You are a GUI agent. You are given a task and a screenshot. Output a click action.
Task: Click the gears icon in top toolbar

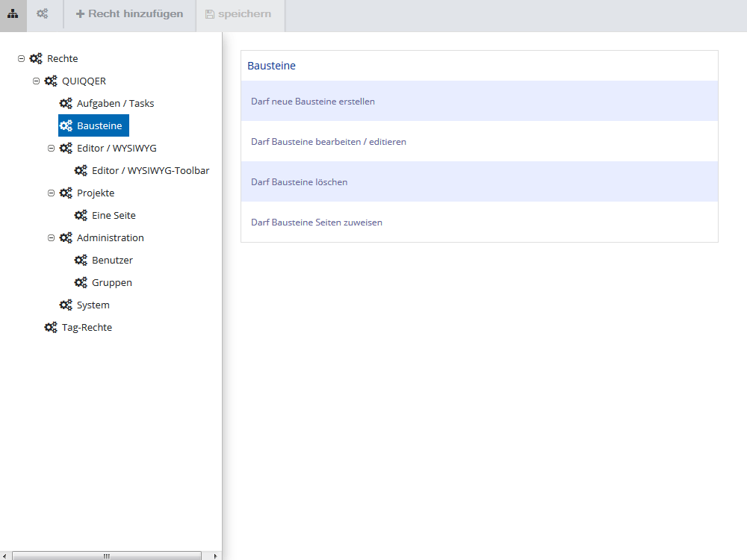[x=43, y=13]
